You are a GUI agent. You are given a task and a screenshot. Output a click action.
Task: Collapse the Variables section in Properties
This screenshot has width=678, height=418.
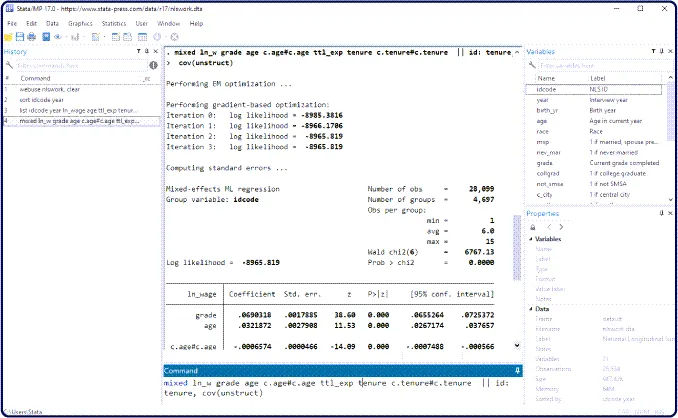[531, 240]
